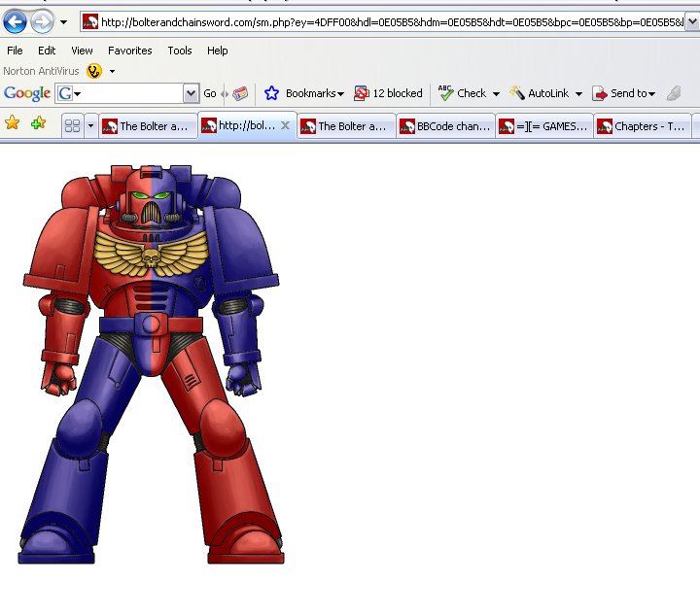
Task: Open the Favorites menu
Action: coord(130,51)
